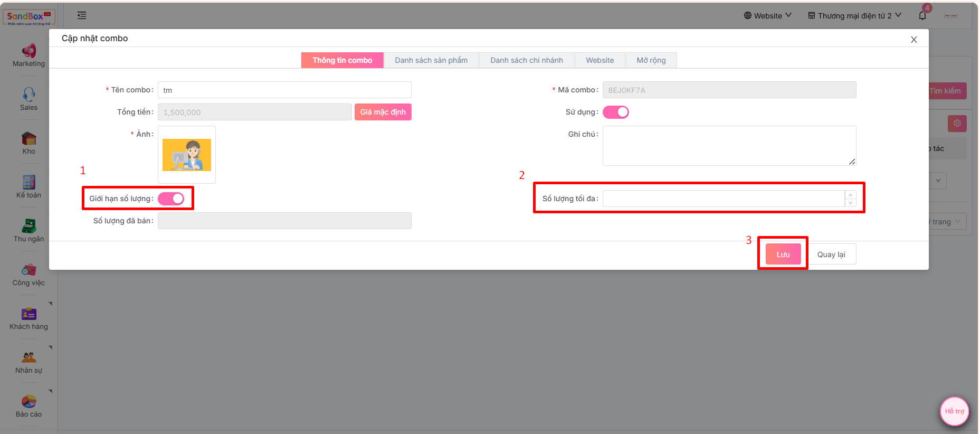
Task: Click the Lưu save button
Action: pyautogui.click(x=783, y=254)
